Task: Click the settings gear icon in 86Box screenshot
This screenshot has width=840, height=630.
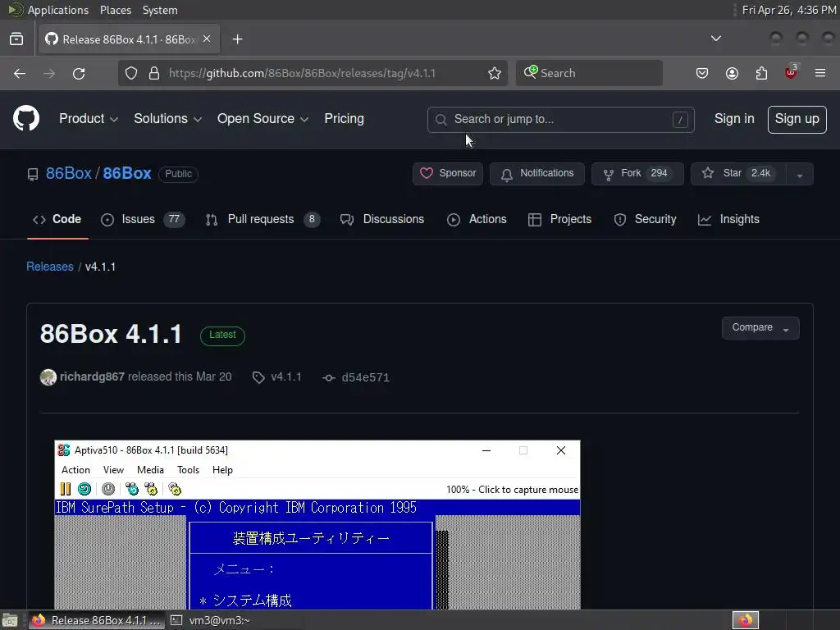Action: tap(175, 489)
